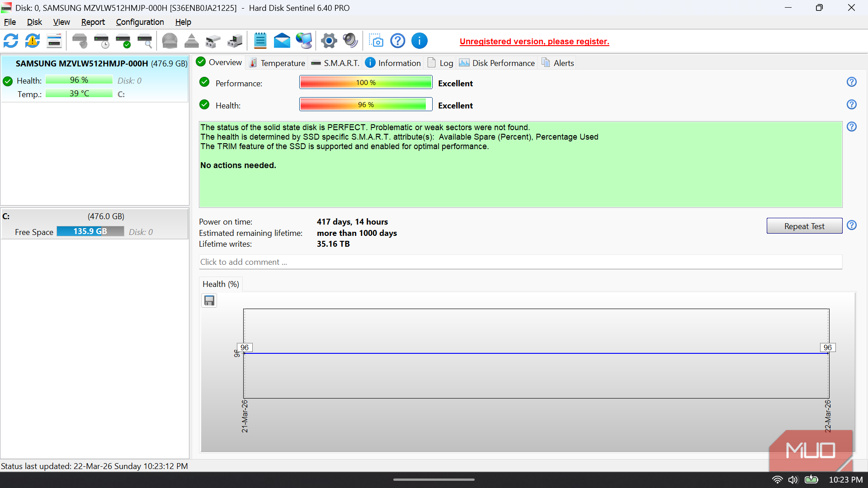Click the disk-with-clock short self-test icon
Screen dimensions: 868x488
click(102, 41)
